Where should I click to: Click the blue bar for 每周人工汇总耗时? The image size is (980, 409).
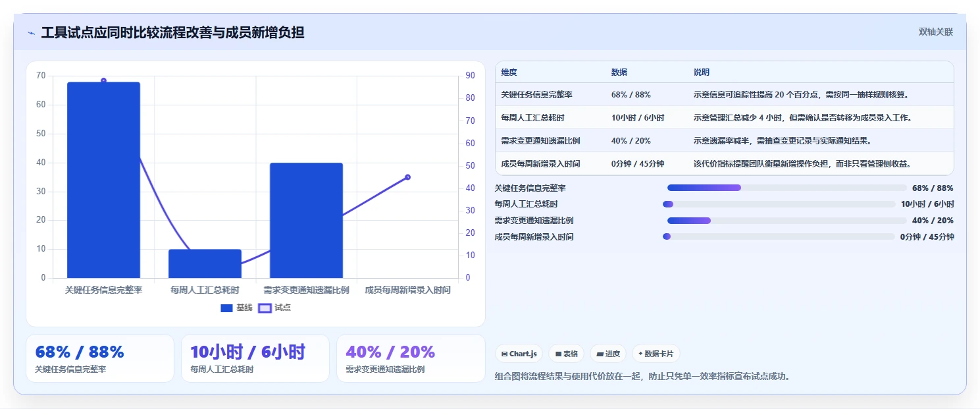[205, 263]
